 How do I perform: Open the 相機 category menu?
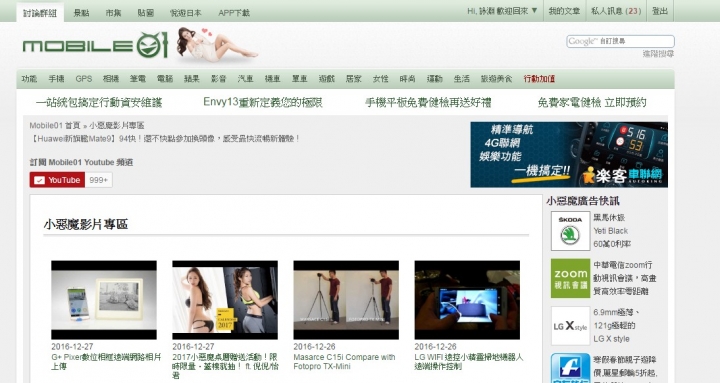(111, 79)
